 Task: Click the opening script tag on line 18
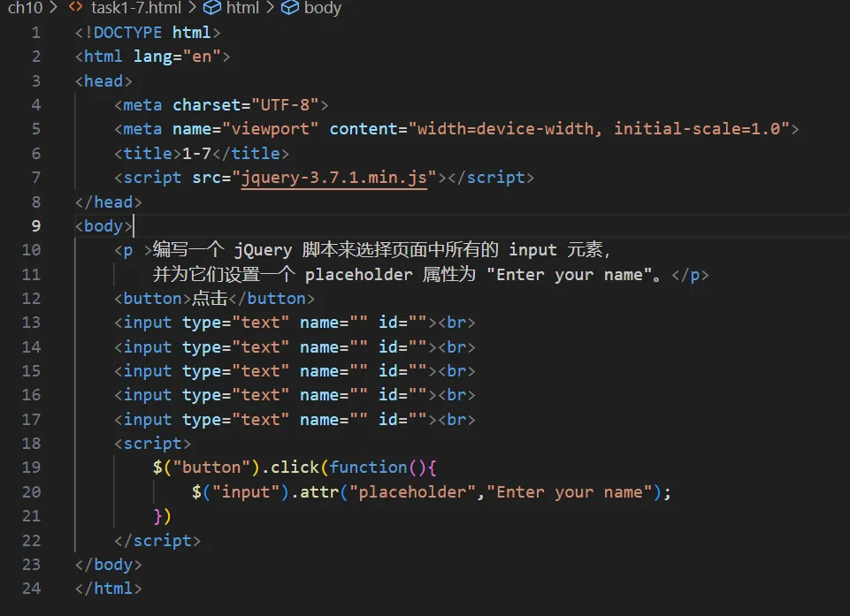click(152, 444)
